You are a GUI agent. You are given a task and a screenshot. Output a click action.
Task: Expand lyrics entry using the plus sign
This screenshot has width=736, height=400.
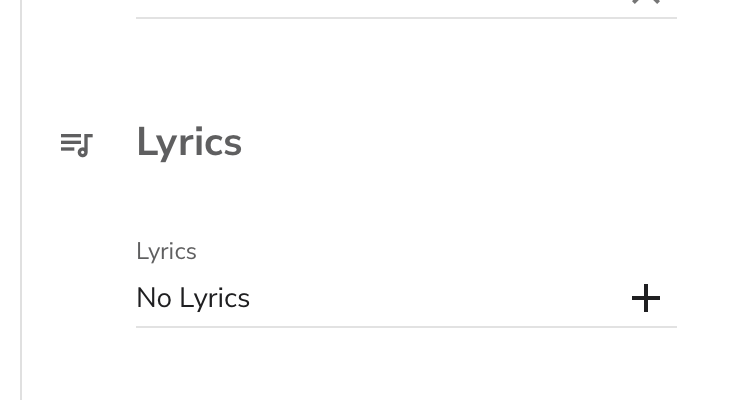[646, 298]
